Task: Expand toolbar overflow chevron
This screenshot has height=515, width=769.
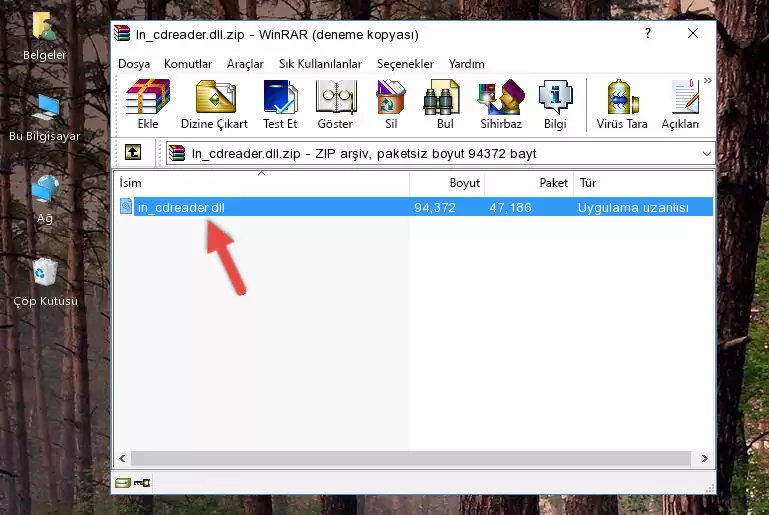Action: 708,80
